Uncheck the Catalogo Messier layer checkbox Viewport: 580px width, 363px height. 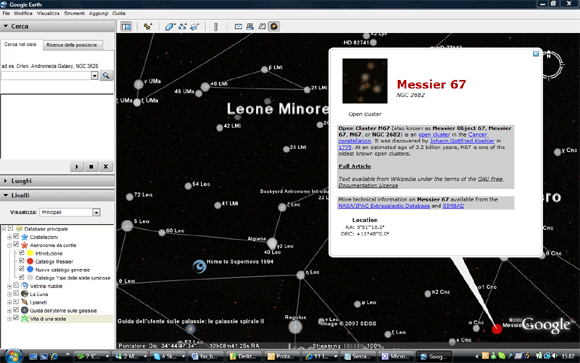click(21, 261)
